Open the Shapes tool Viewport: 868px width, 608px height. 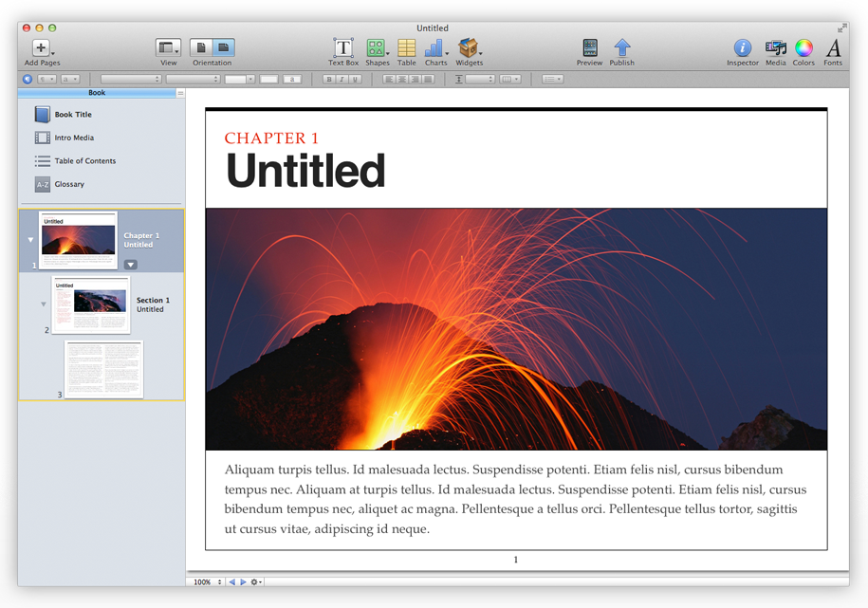tap(378, 47)
